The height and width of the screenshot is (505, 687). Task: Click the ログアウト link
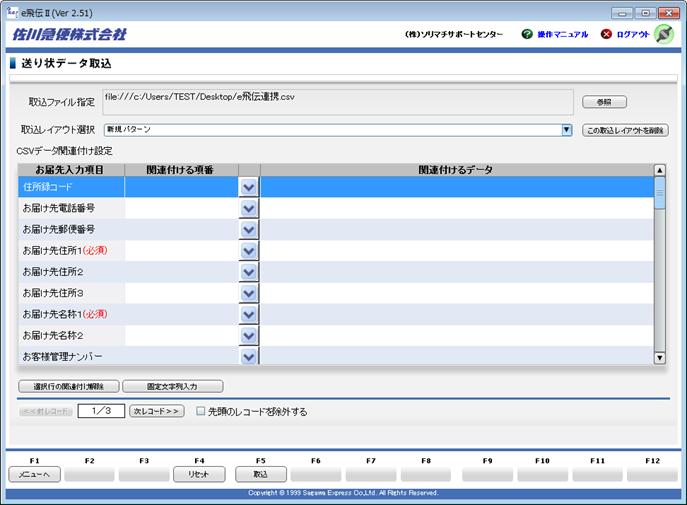pos(633,34)
